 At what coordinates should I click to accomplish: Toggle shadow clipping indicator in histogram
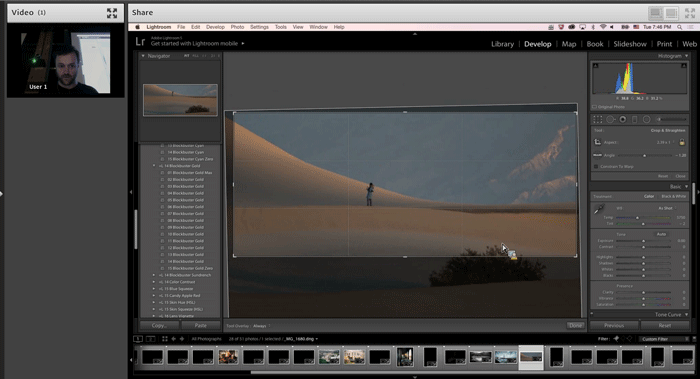coord(596,66)
